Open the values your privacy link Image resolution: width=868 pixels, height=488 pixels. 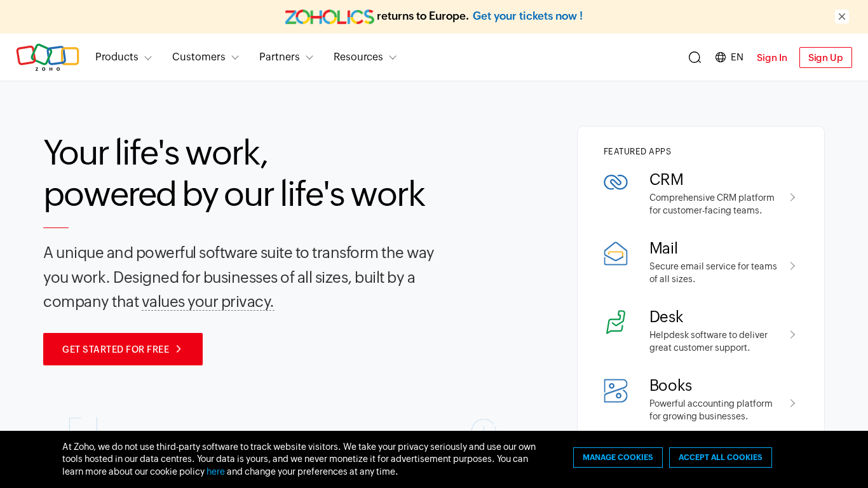coord(208,302)
